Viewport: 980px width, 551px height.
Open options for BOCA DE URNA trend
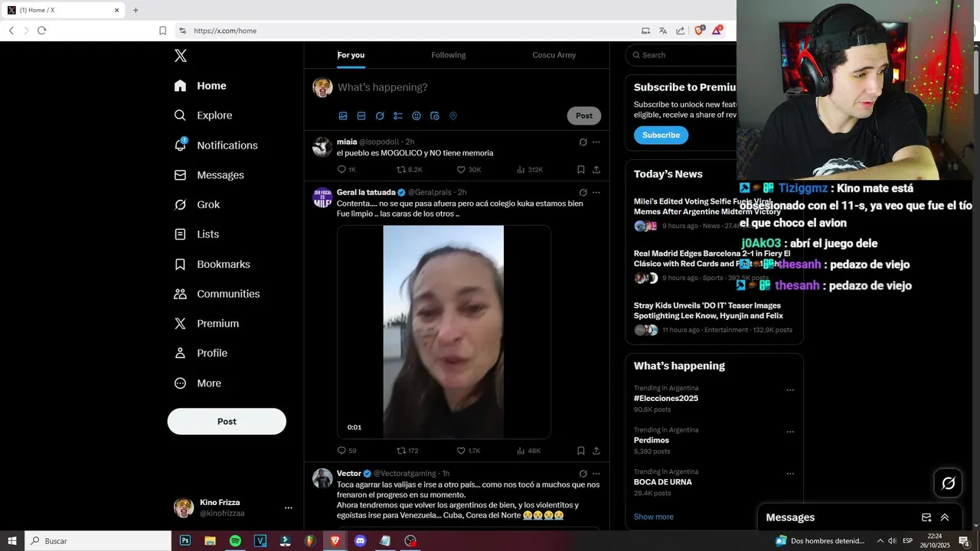pyautogui.click(x=790, y=474)
